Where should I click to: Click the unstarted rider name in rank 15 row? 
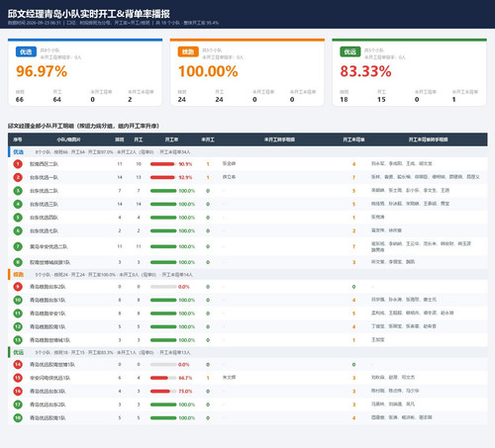tap(229, 377)
